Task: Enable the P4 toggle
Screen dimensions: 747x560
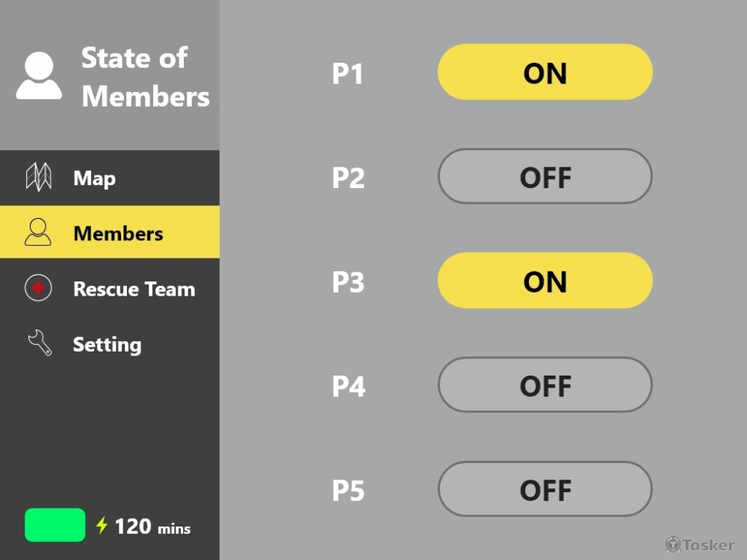Action: coord(545,385)
